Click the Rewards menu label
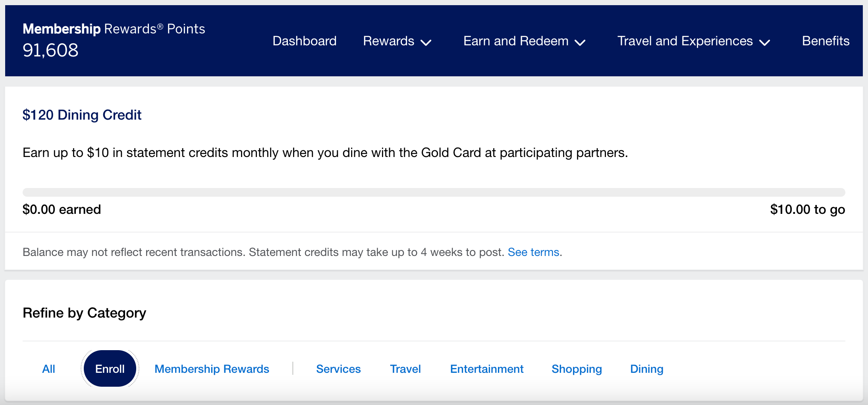 [388, 41]
